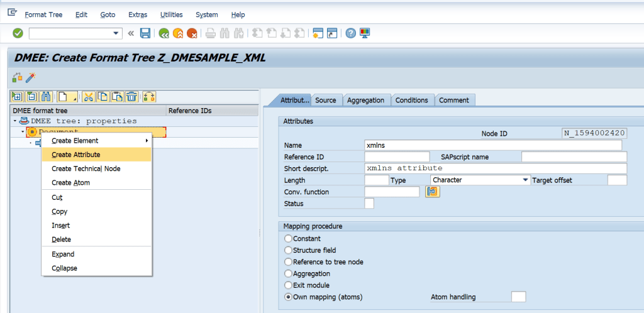Click the Next Page icon

click(286, 33)
